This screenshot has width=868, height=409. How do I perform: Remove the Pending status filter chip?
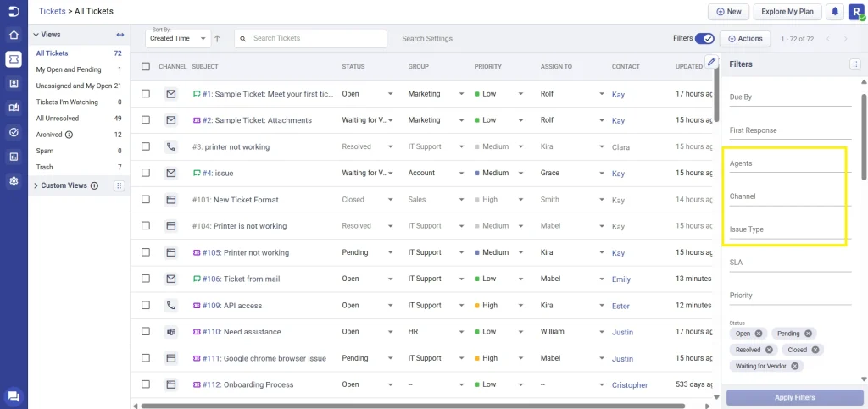click(x=808, y=334)
